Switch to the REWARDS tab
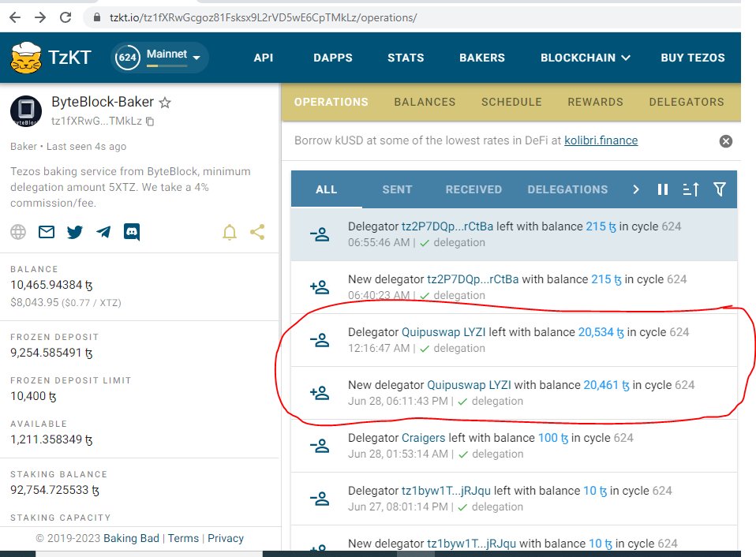756x557 pixels. [595, 102]
